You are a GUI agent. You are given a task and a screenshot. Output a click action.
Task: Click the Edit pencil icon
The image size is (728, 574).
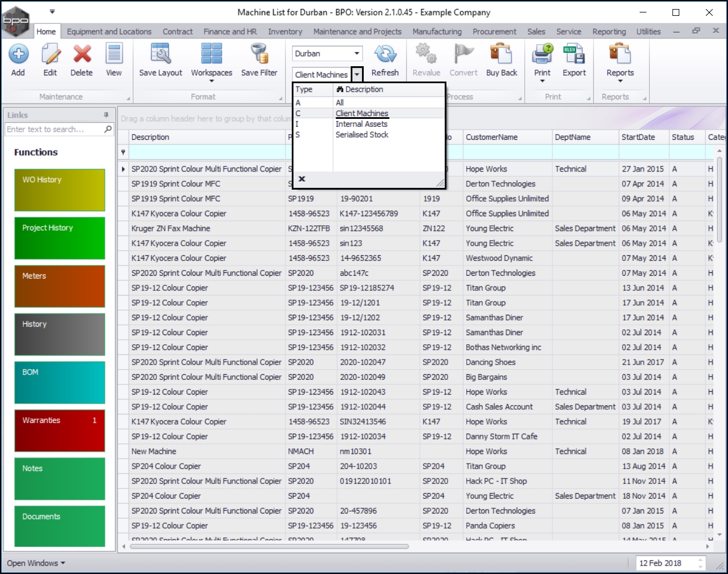coord(50,54)
